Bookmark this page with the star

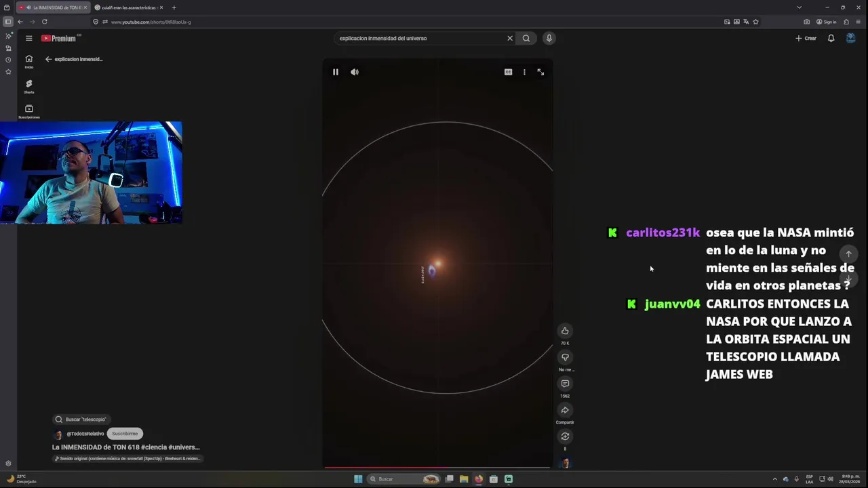755,22
